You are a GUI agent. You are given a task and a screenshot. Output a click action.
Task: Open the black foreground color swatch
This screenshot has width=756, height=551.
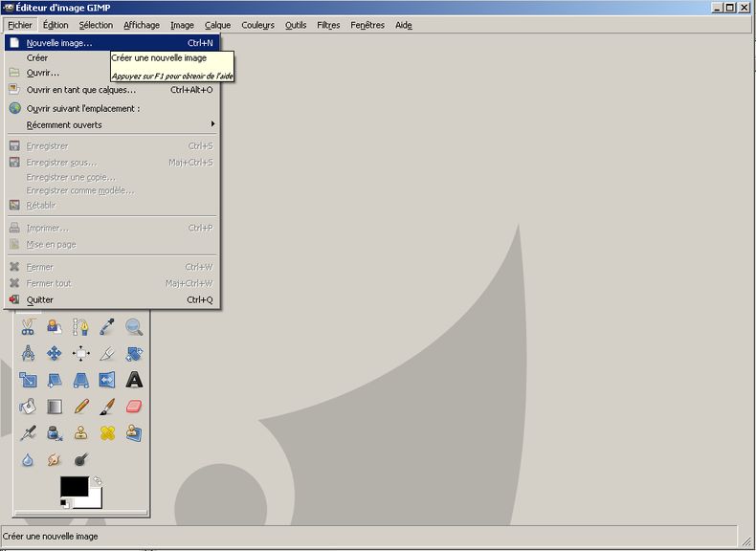pos(74,486)
